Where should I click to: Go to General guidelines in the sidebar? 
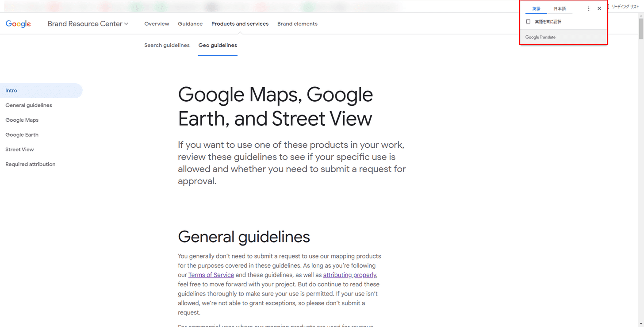[29, 105]
